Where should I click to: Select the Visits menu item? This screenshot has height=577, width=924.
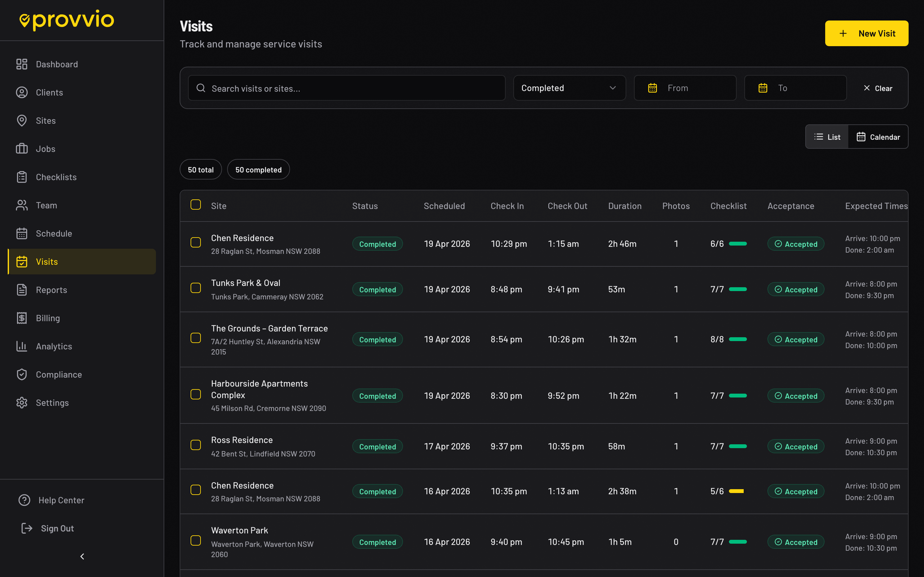(x=47, y=261)
